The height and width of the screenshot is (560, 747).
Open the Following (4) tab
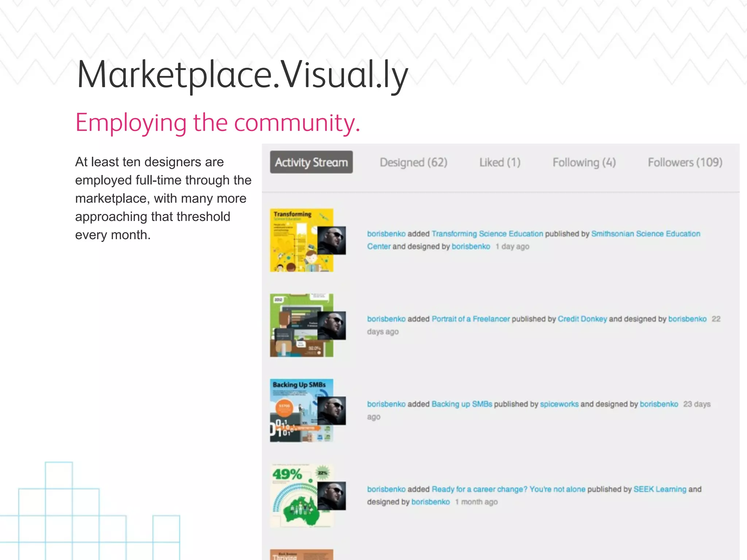click(584, 163)
